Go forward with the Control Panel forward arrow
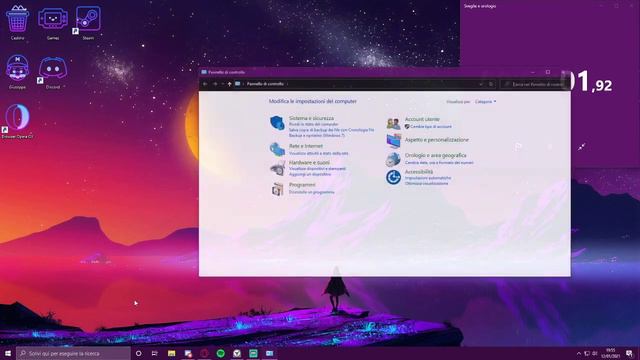Viewport: 640px width, 360px height. (215, 84)
